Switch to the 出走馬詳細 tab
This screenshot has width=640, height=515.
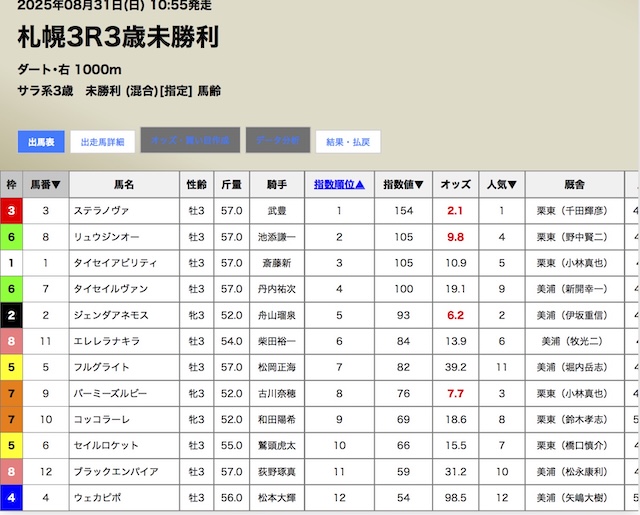coord(102,142)
